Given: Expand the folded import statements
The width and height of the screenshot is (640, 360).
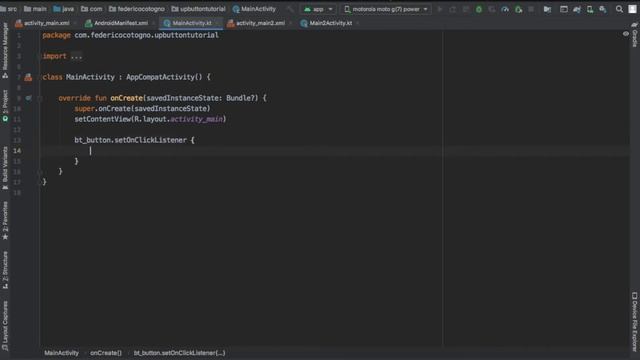Looking at the screenshot, I should [x=76, y=56].
